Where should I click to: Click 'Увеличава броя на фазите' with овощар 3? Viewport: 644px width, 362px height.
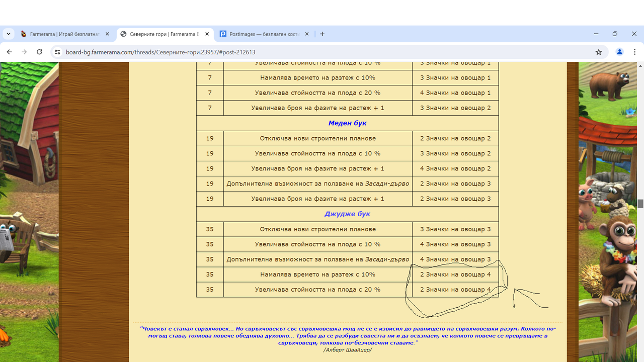318,199
